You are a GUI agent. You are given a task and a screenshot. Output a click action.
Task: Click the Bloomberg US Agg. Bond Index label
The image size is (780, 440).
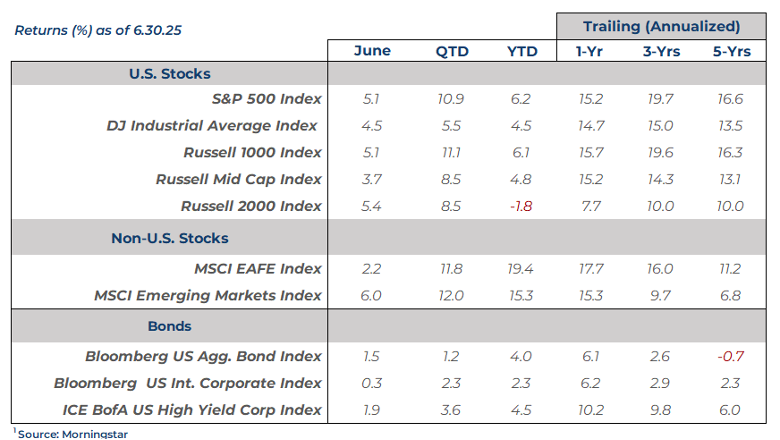click(x=203, y=356)
